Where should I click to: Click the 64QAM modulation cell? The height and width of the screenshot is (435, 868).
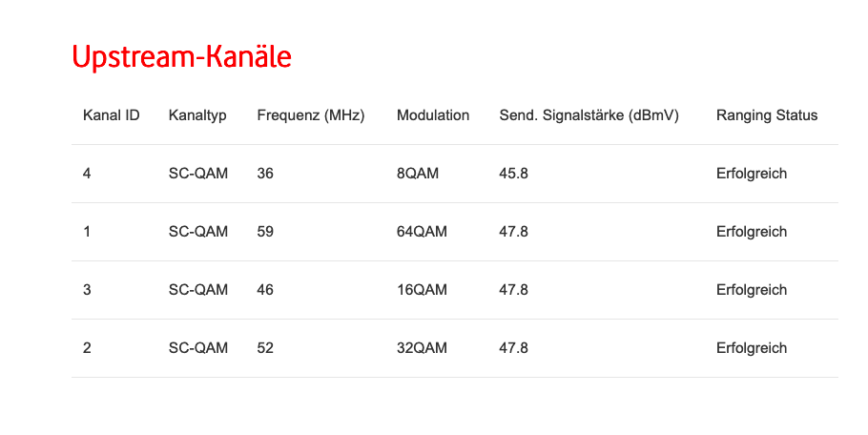(x=422, y=232)
